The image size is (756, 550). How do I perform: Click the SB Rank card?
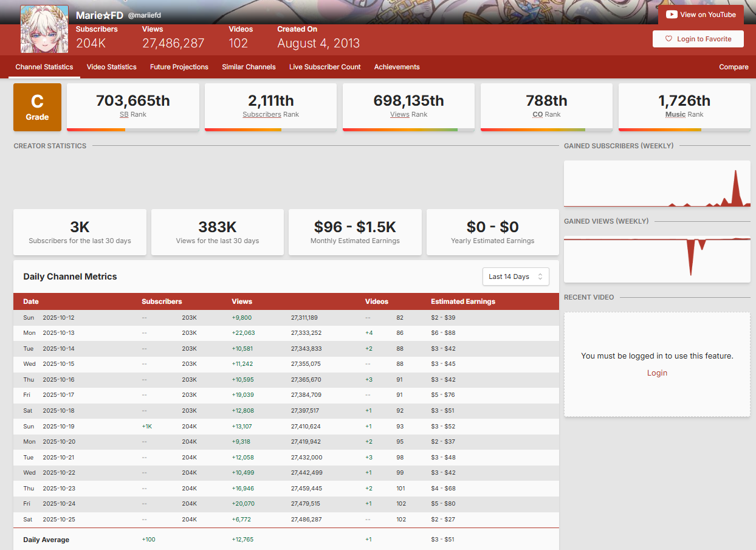132,106
